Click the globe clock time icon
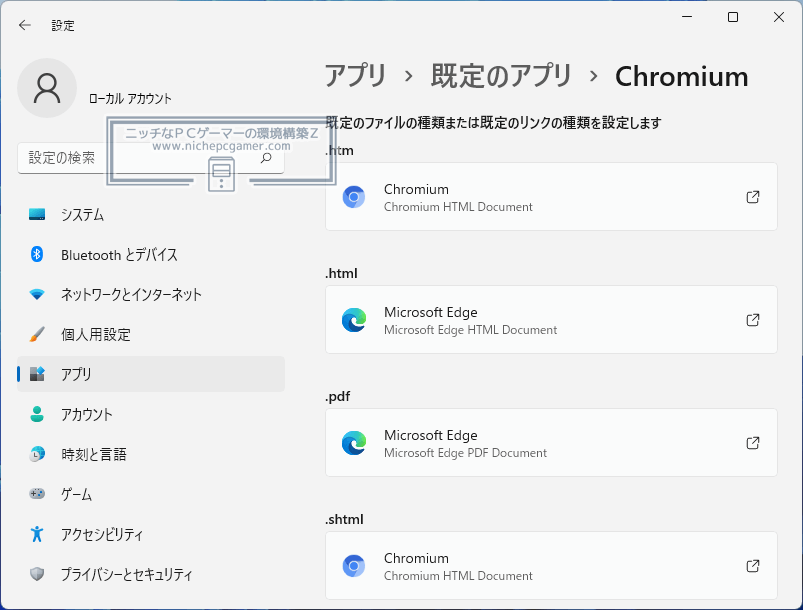This screenshot has height=610, width=803. 37,454
